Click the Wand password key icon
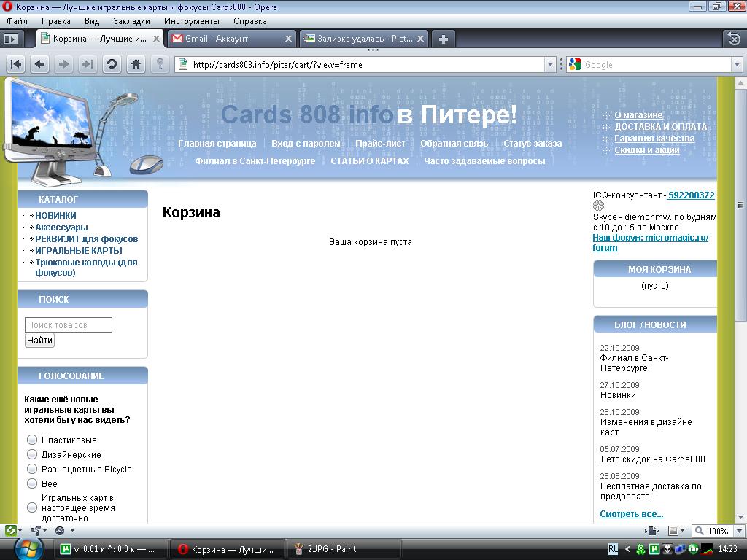This screenshot has width=747, height=560. tap(160, 64)
